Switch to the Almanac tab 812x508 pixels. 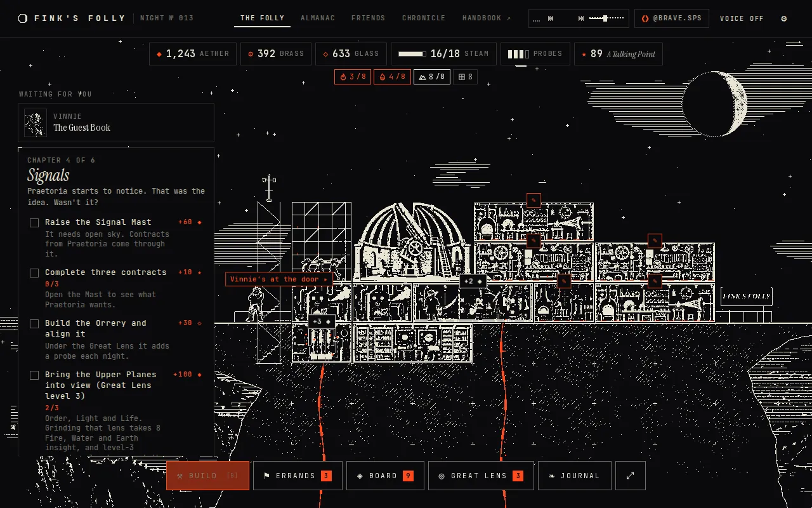[318, 18]
